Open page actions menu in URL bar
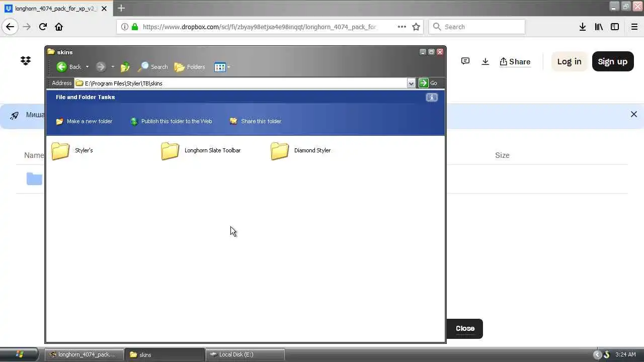 coord(401,27)
